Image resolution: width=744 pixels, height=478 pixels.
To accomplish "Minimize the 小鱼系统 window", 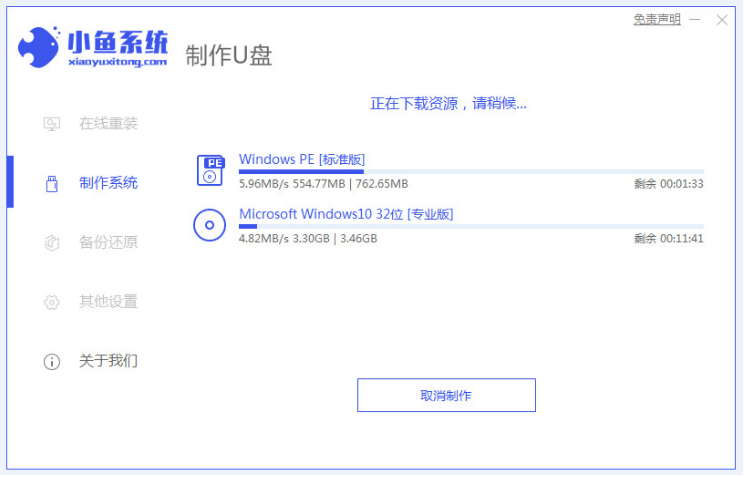I will (x=695, y=19).
